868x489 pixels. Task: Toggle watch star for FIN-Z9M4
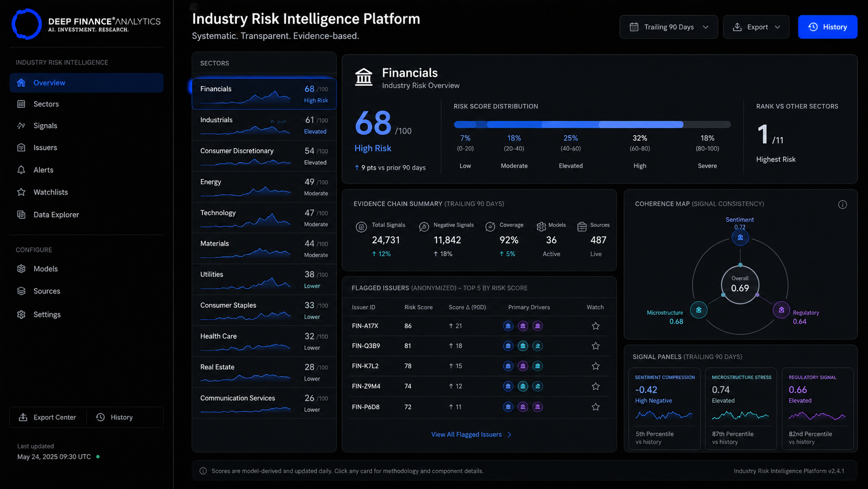click(595, 387)
